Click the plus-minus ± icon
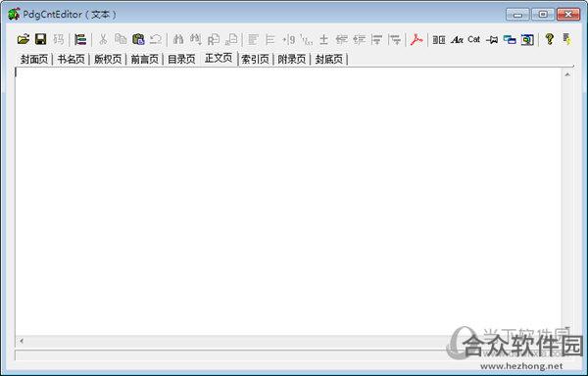 pos(323,39)
